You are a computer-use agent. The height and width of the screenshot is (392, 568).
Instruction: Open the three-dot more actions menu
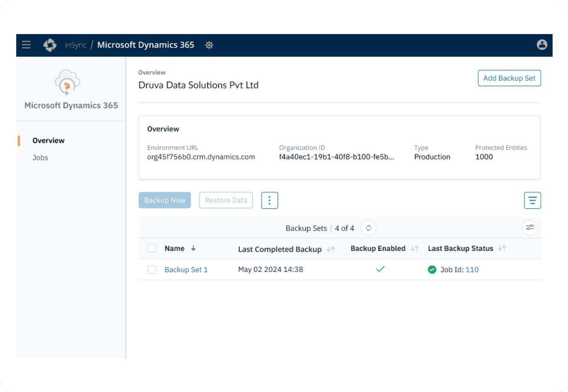click(269, 200)
